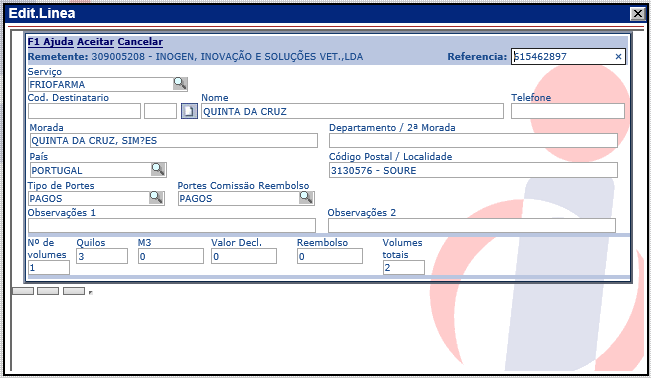Click the Quilos weight field

point(102,256)
